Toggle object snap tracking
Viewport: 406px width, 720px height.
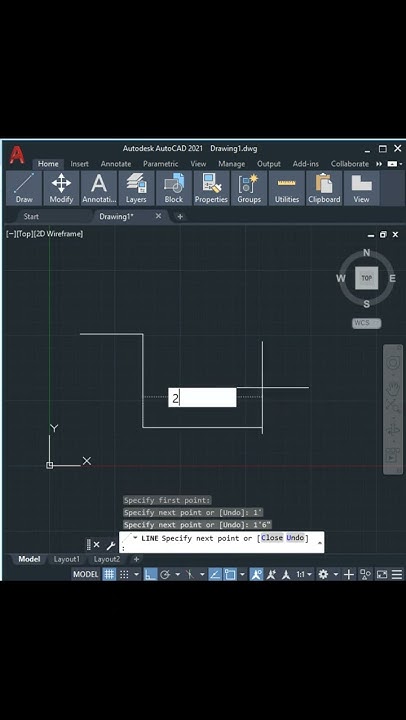[x=215, y=574]
